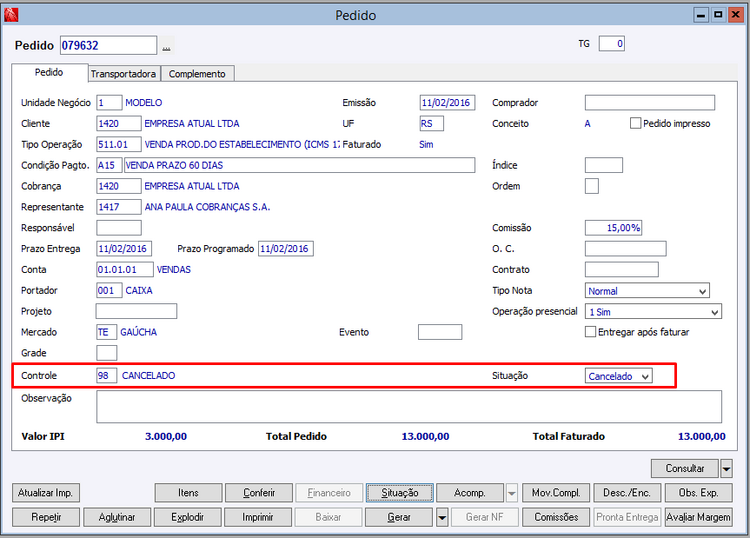Click the Evento field
The image size is (750, 538).
tap(440, 332)
